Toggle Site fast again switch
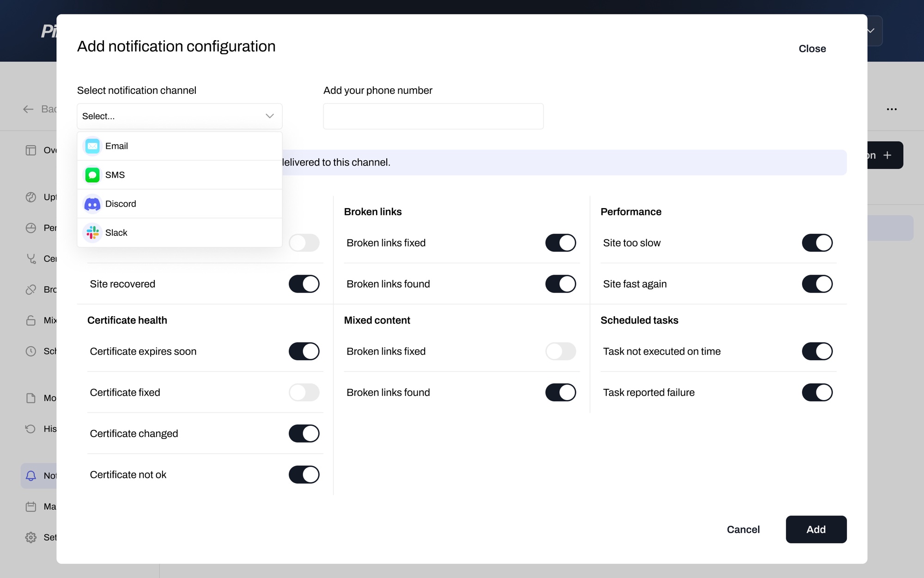The image size is (924, 578). [x=817, y=284]
